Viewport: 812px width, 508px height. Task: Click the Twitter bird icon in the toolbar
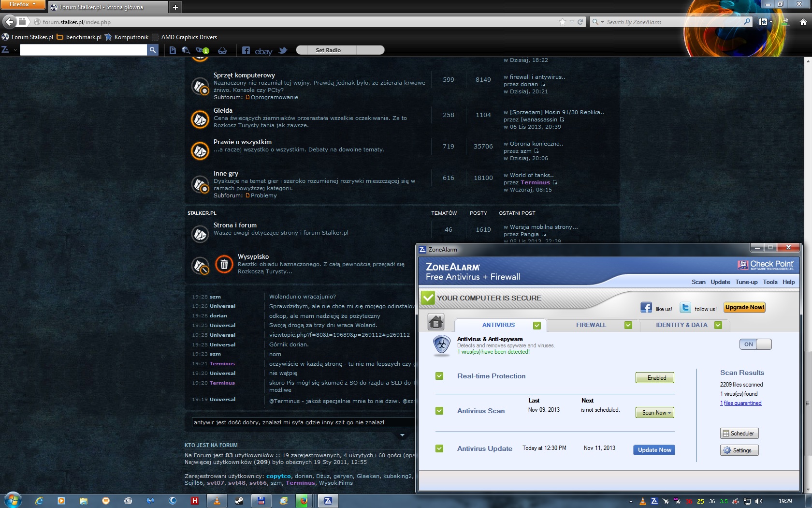[283, 50]
